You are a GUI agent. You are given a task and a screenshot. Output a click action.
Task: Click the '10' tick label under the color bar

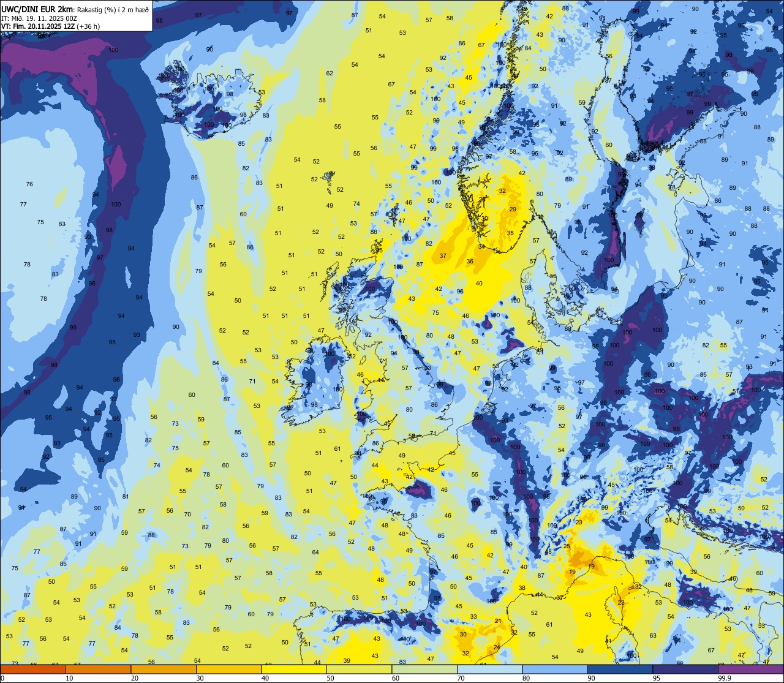(x=69, y=678)
